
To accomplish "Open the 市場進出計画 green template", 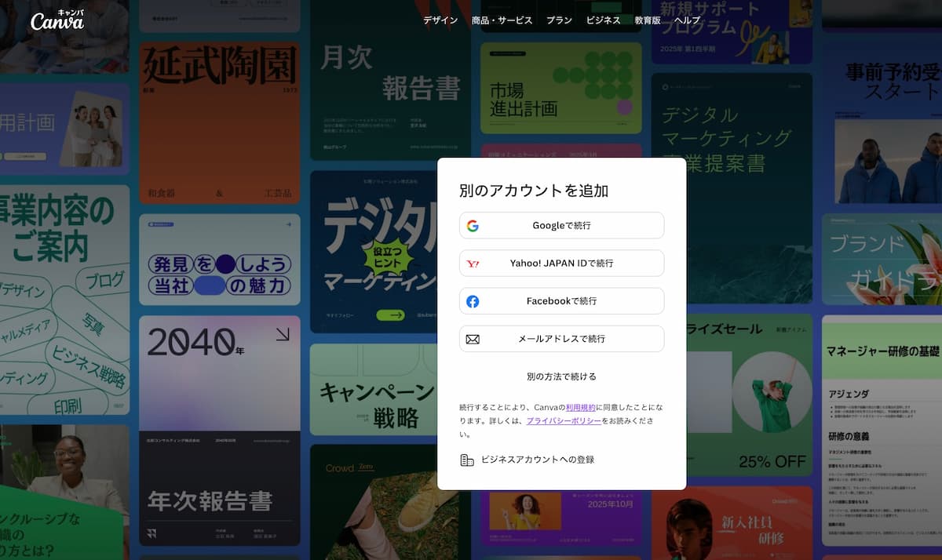I will point(561,88).
